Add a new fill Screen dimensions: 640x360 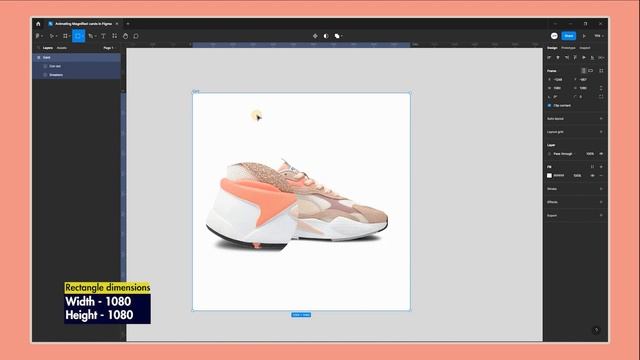click(601, 167)
